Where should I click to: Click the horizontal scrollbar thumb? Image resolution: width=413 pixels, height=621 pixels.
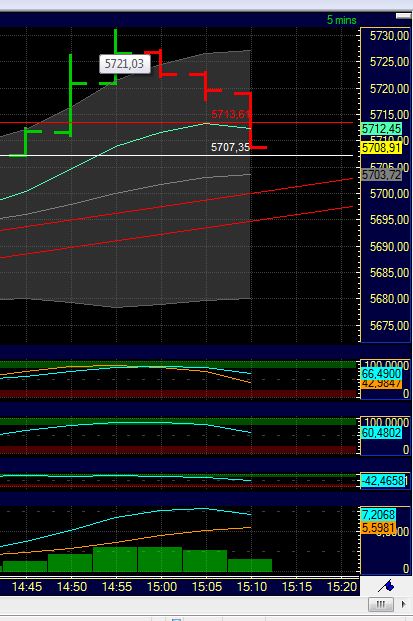pos(381,604)
